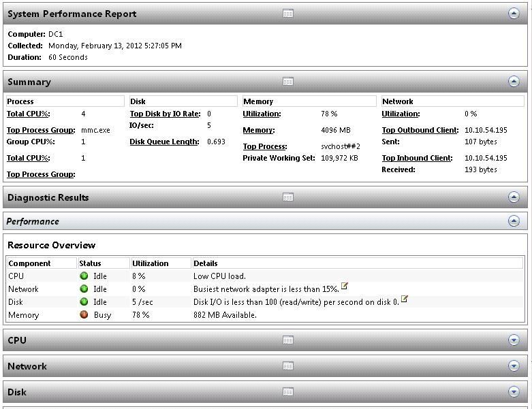This screenshot has width=532, height=409.
Task: Open bottom Top Process Group link
Action: coord(41,174)
